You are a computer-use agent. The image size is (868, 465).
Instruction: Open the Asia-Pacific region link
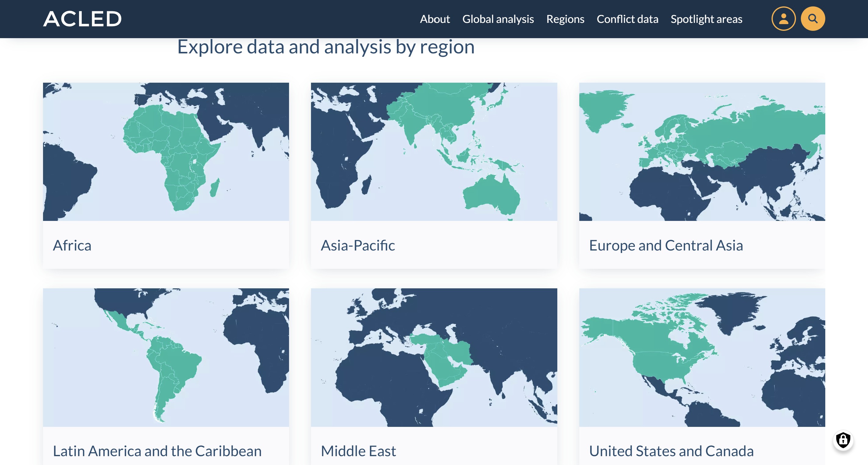coord(358,245)
